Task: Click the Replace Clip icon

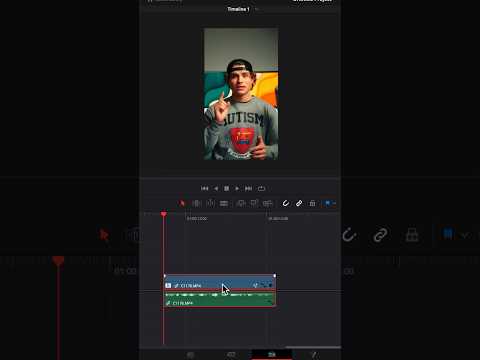Action: click(268, 203)
